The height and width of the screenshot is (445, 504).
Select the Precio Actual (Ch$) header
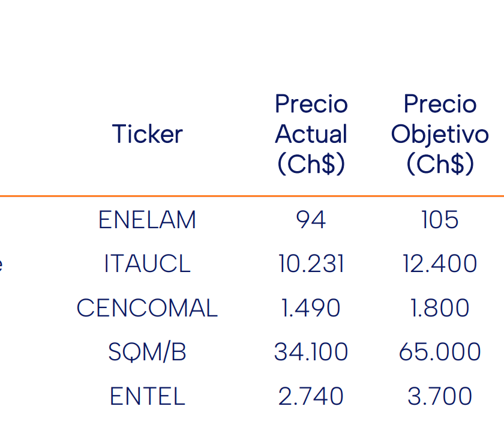tap(311, 134)
